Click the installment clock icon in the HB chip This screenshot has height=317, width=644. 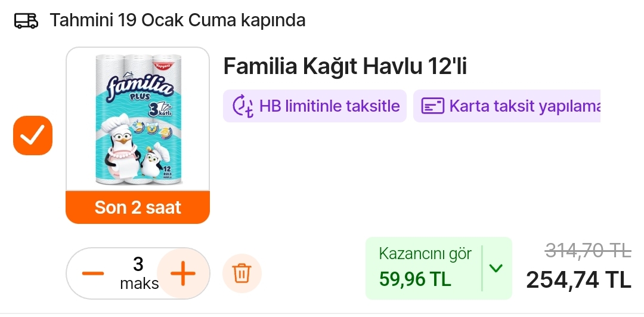coord(243,106)
